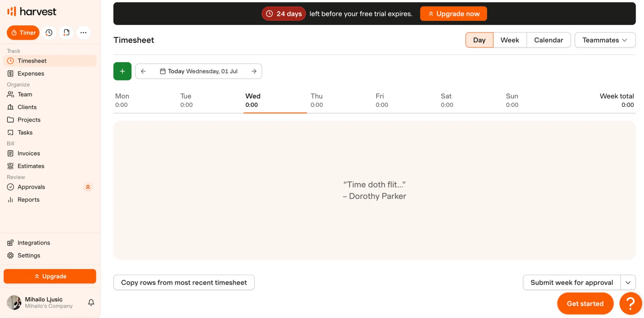644x318 pixels.
Task: Click the orange question mark help button
Action: click(630, 304)
